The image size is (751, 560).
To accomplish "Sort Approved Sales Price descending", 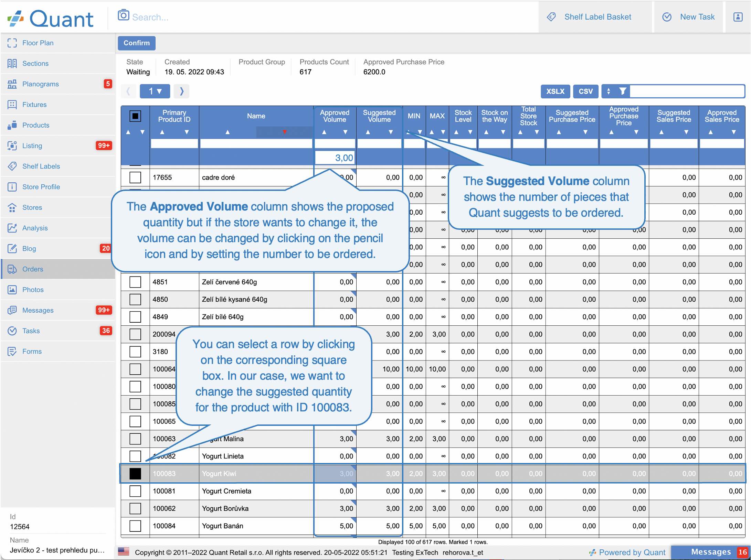I will [x=733, y=132].
